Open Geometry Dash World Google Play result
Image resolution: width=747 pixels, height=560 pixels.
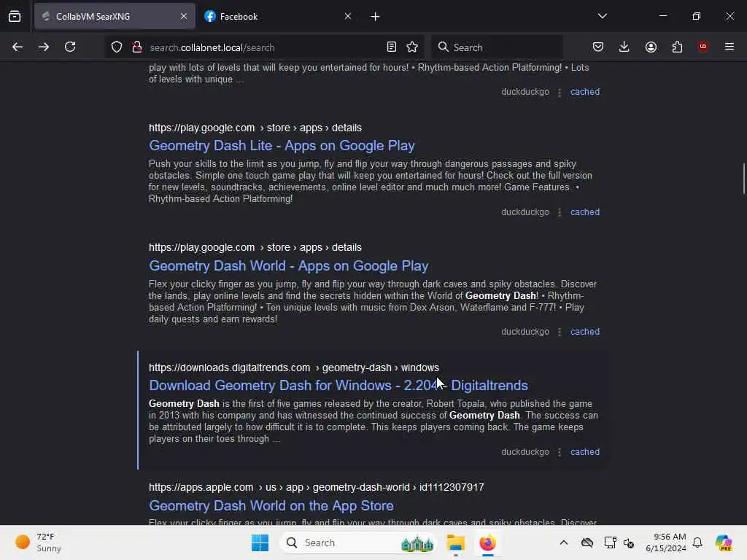click(x=289, y=265)
